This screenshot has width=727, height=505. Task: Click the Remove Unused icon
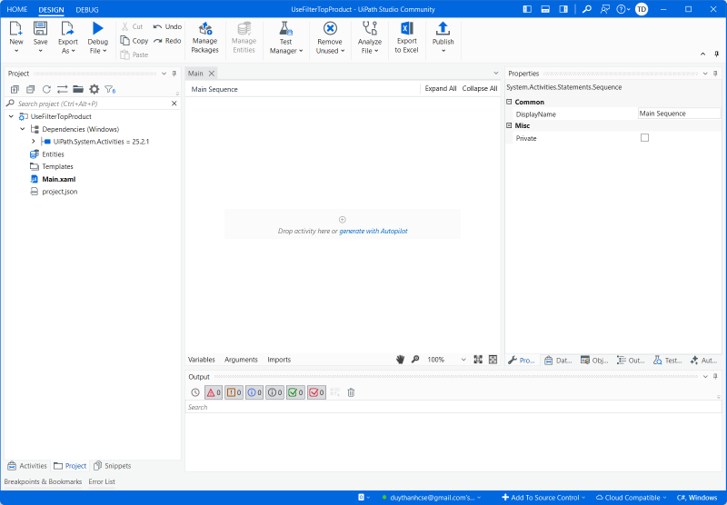coord(330,29)
